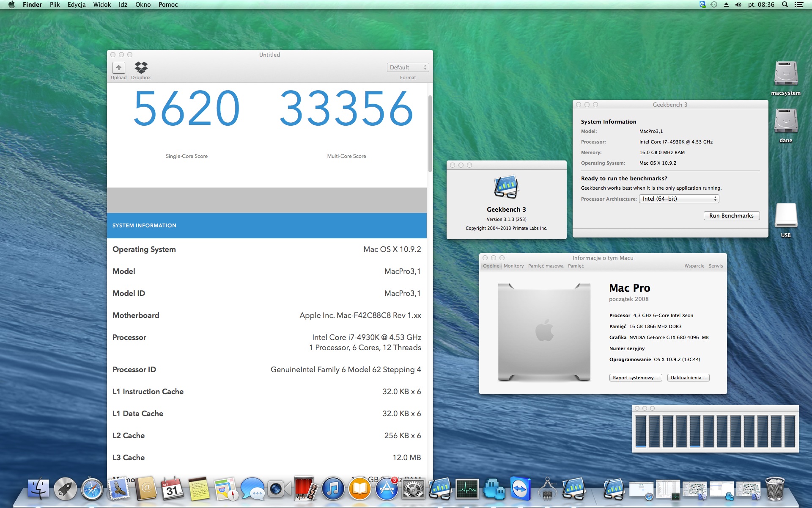812x508 pixels.
Task: Open iTunes from the Dock
Action: coord(333,489)
